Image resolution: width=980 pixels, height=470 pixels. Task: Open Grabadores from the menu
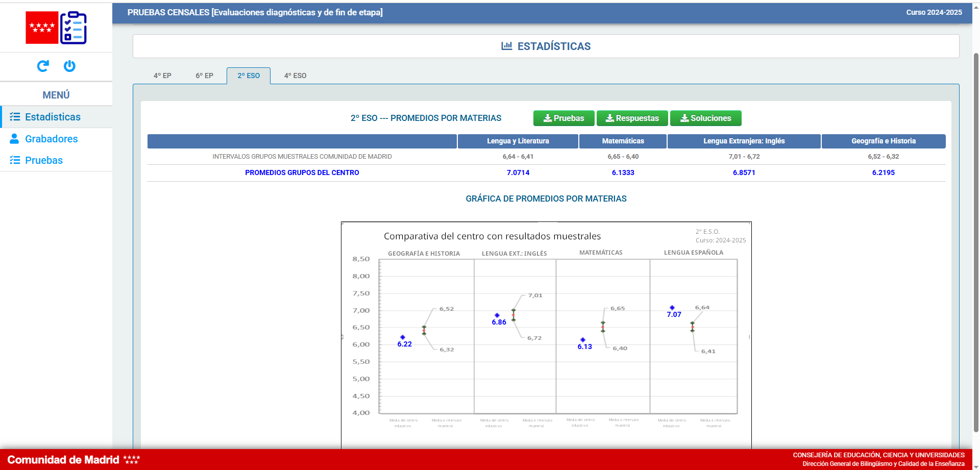(52, 139)
